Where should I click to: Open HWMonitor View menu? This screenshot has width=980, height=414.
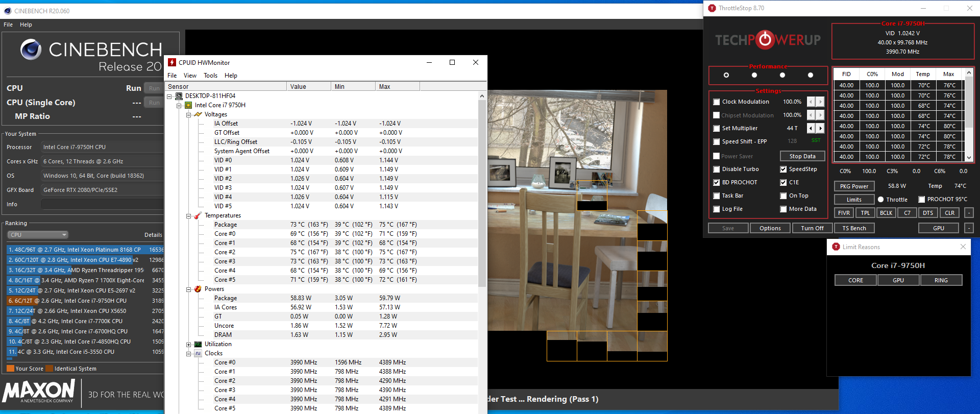pyautogui.click(x=190, y=76)
